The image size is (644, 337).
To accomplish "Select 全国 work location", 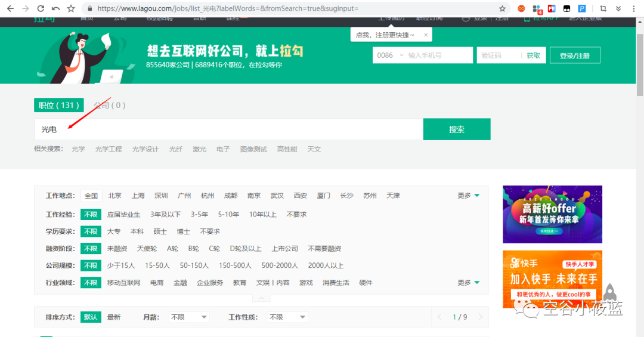I will tap(91, 196).
